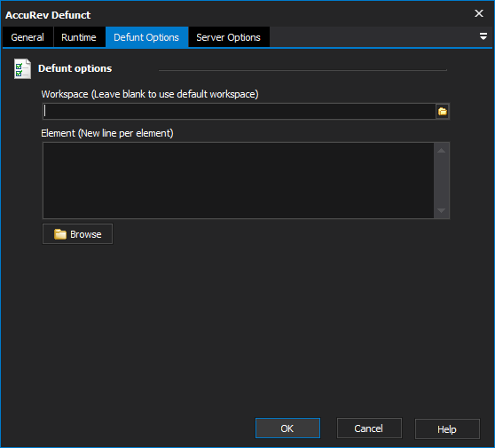
Task: Open Help for this action
Action: tap(447, 429)
